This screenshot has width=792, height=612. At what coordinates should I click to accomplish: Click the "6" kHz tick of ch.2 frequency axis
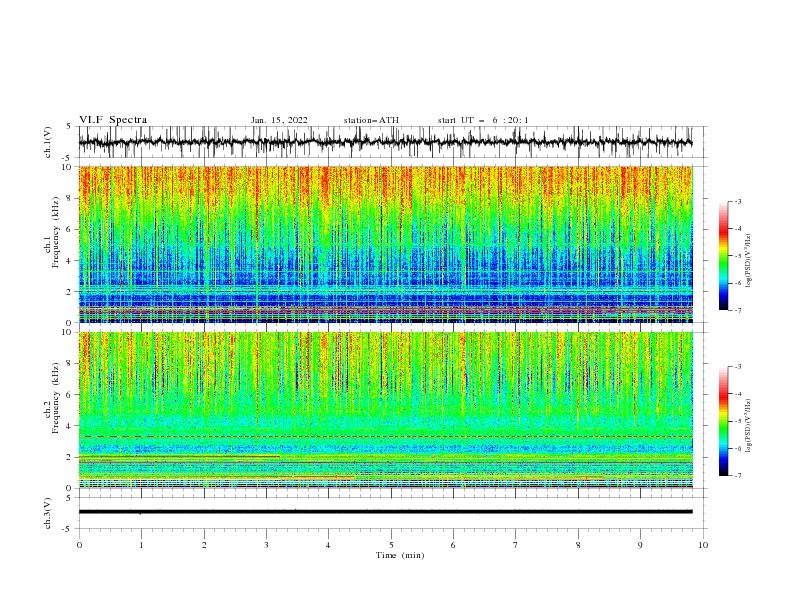[x=70, y=395]
